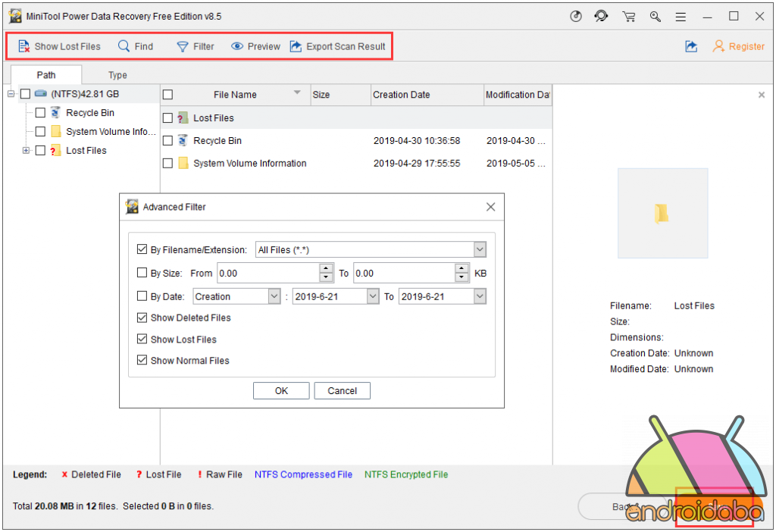Tick the System Volume Info checkbox in tree

(41, 132)
